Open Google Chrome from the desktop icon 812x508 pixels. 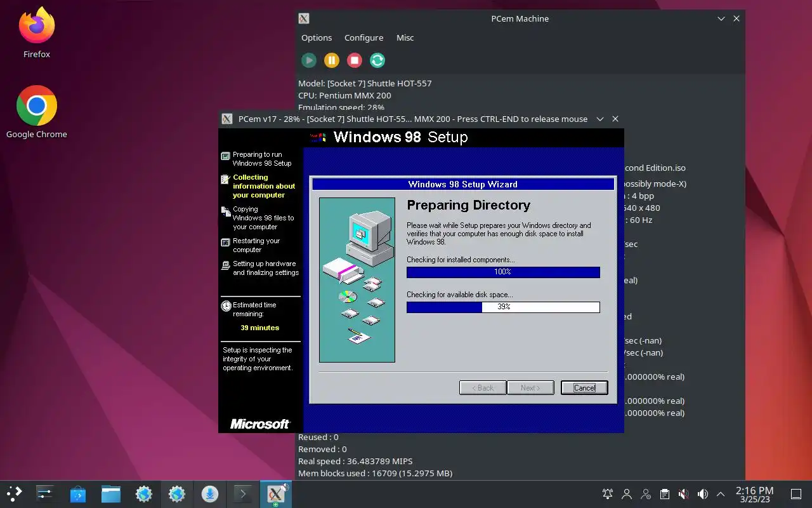(37, 112)
